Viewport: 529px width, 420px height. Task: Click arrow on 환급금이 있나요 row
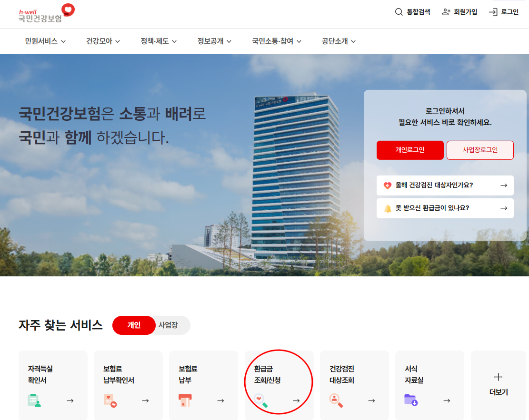(x=504, y=208)
